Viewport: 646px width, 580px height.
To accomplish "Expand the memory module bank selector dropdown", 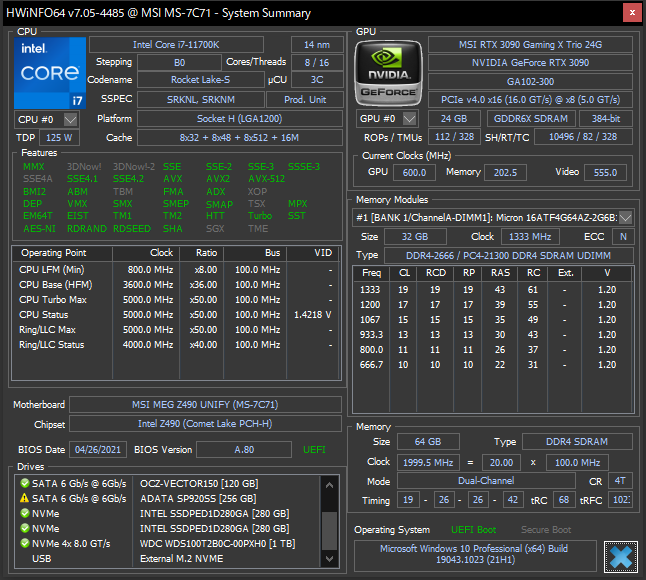I will [626, 217].
